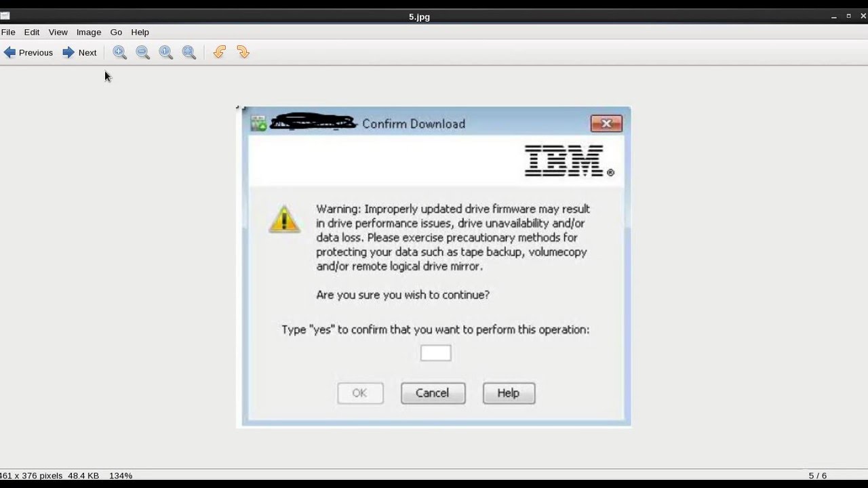Click the Confirm Download title icon
Screen dimensions: 868x488
(x=258, y=123)
